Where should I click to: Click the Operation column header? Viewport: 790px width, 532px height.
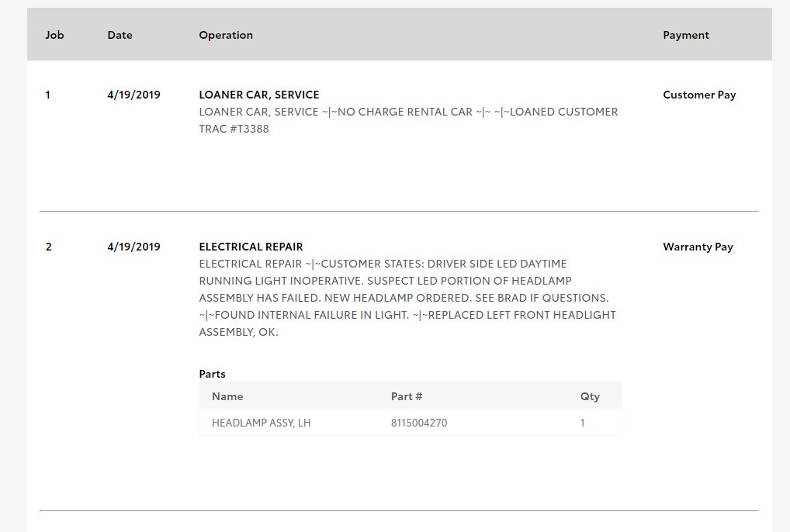coord(226,35)
